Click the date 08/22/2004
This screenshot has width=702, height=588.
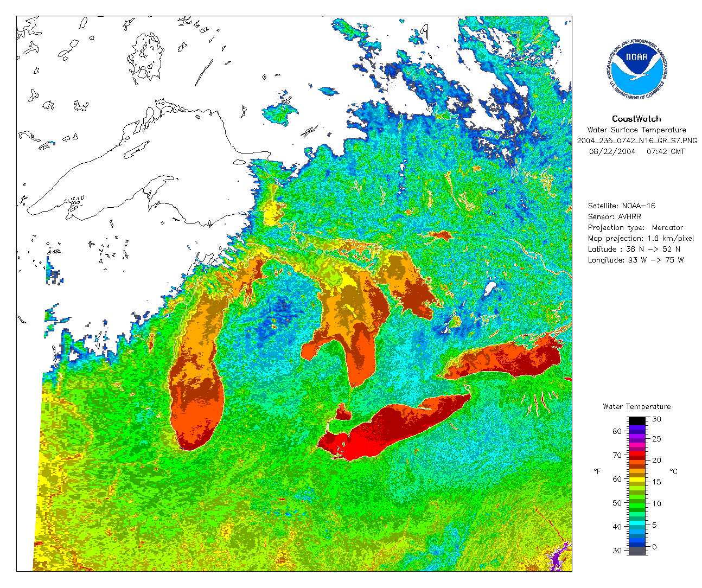[x=612, y=151]
